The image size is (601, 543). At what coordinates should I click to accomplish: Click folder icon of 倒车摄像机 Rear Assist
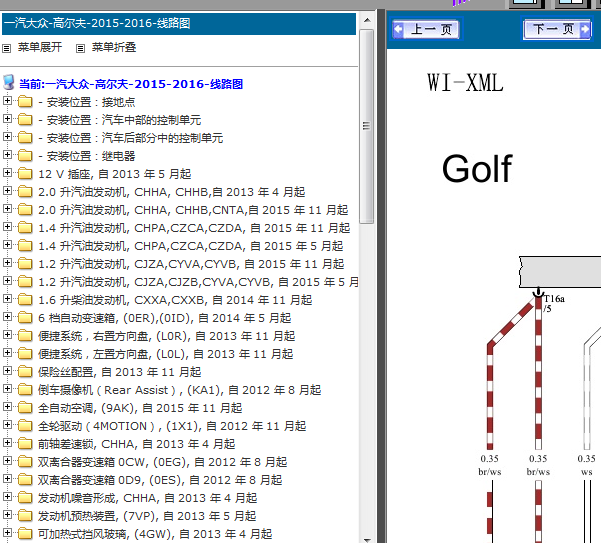point(25,390)
